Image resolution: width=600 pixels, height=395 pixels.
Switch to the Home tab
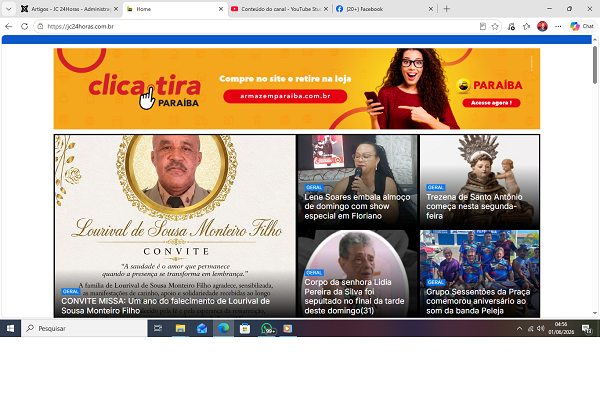point(176,9)
